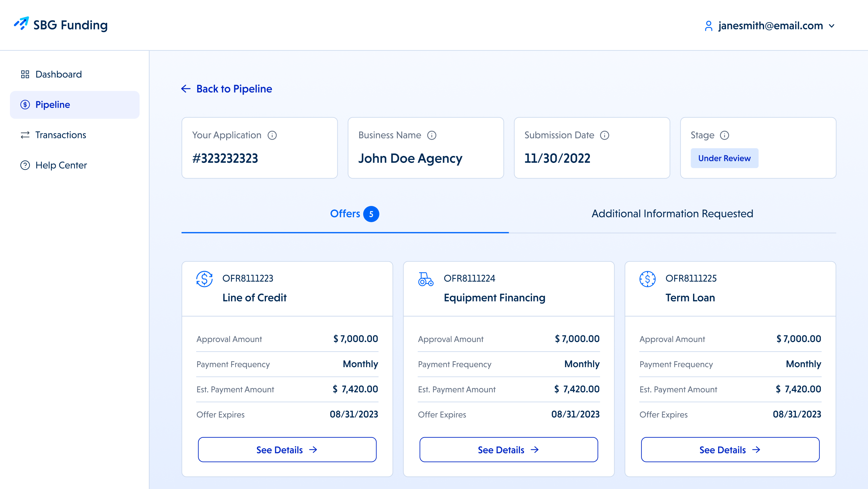Click the Offers count badge showing 5
The image size is (868, 489).
[x=371, y=214]
